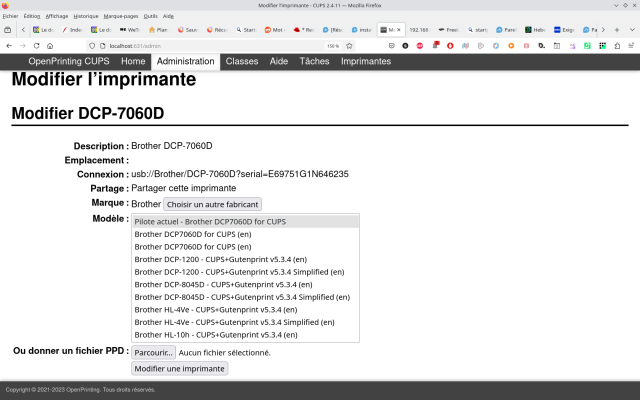The image size is (640, 400).
Task: Switch to the 'Plan' tab
Action: tap(159, 30)
